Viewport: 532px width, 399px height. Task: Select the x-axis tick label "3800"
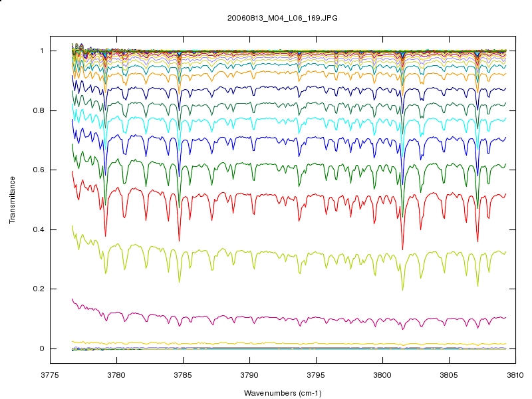point(382,375)
